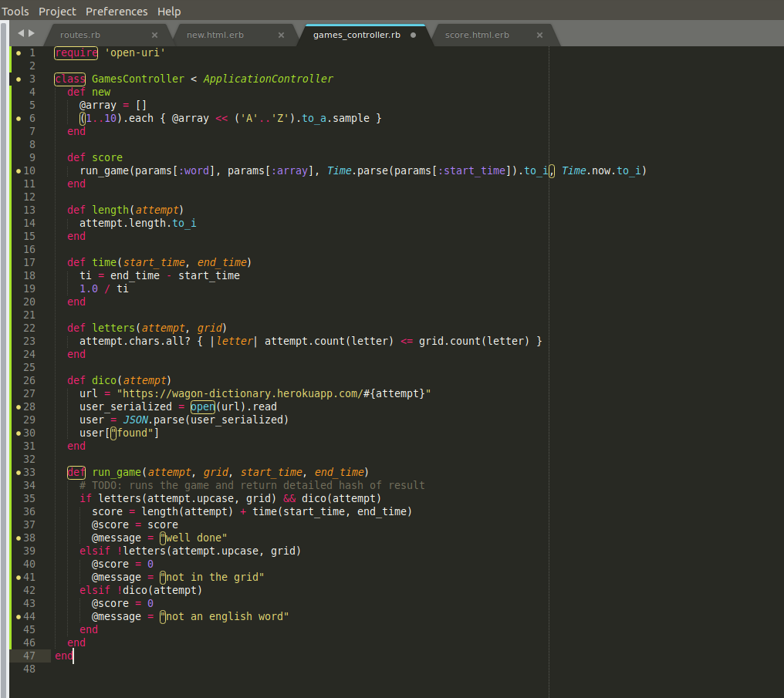Click the next tab right arrow

32,33
